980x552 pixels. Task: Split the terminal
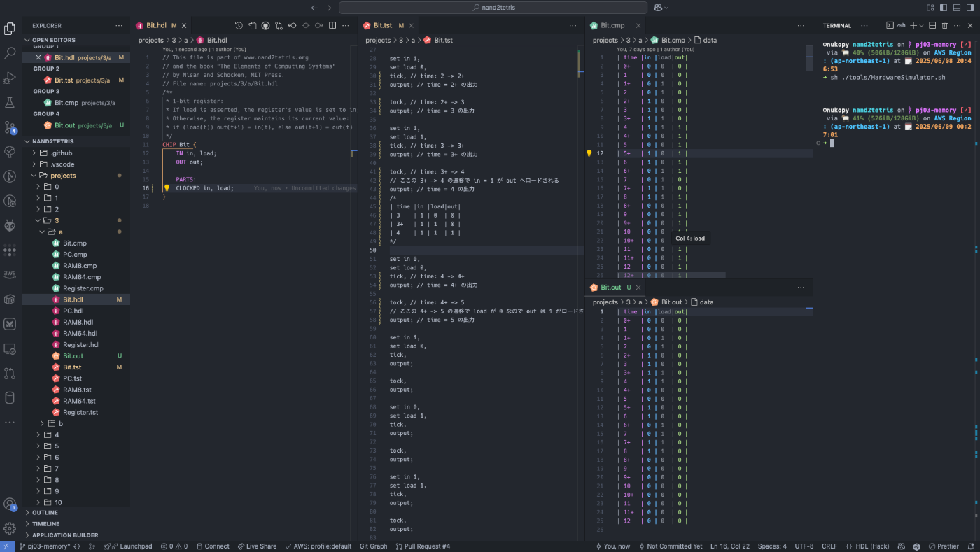click(933, 25)
